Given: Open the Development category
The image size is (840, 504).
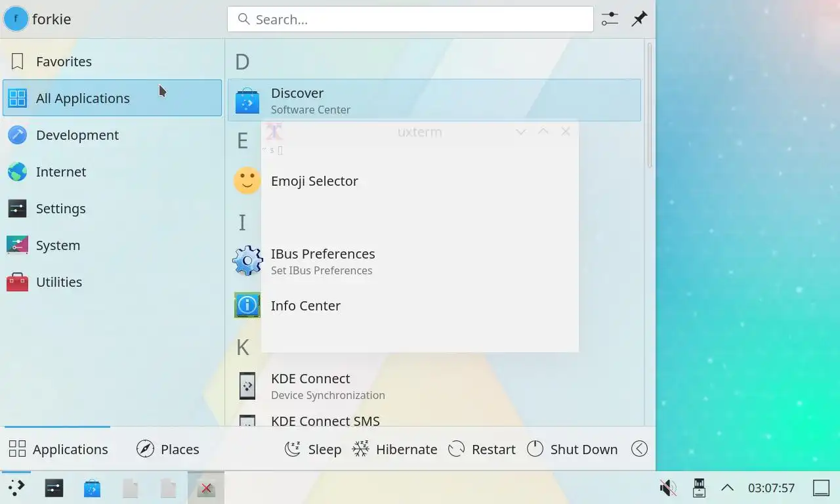Looking at the screenshot, I should click(x=112, y=135).
